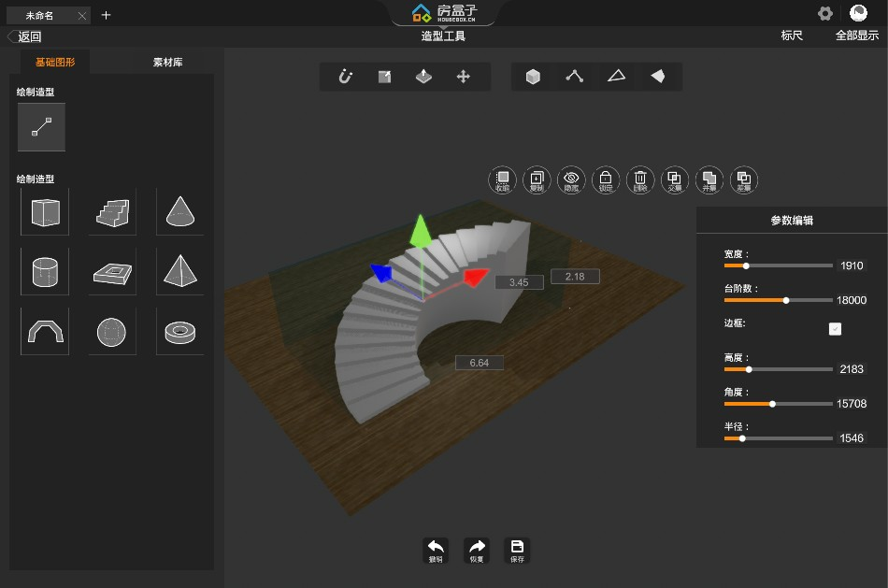Apply 交集 intersection boolean operation
The image size is (888, 588).
coord(675,180)
